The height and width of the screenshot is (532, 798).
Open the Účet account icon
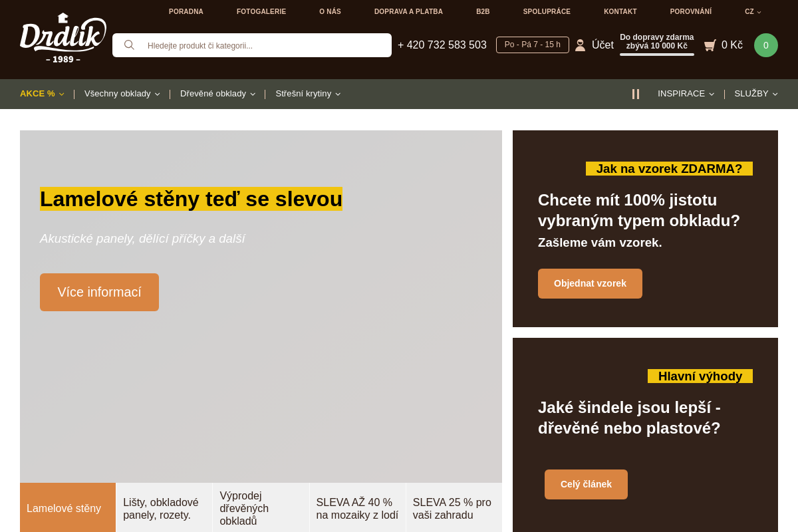[579, 45]
